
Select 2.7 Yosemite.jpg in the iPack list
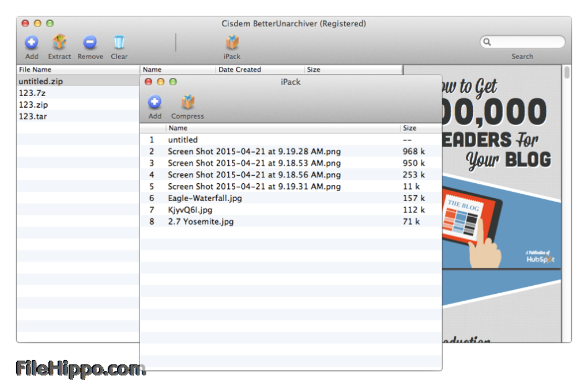coord(291,221)
